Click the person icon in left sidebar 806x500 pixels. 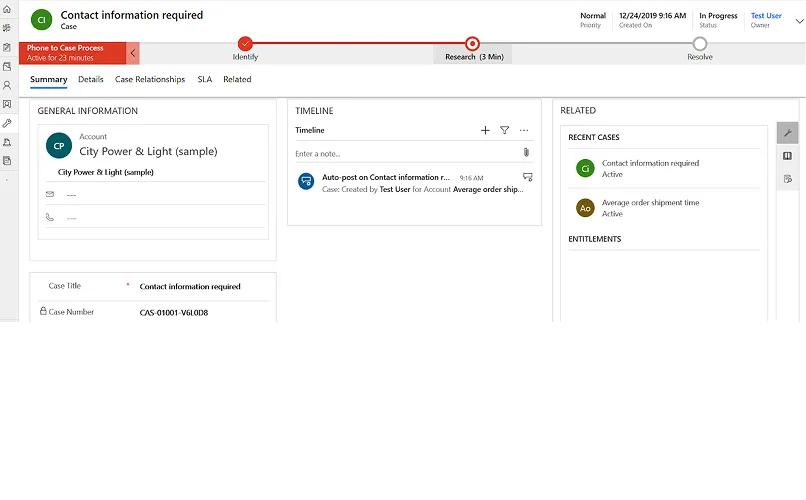(x=7, y=85)
